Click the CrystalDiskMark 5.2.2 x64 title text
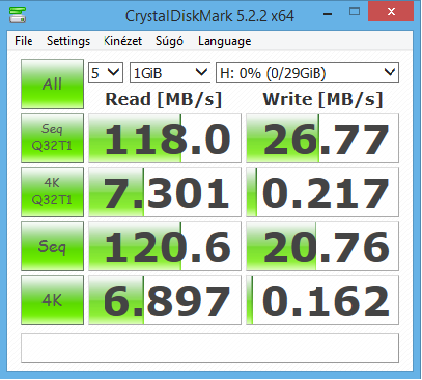 point(210,15)
